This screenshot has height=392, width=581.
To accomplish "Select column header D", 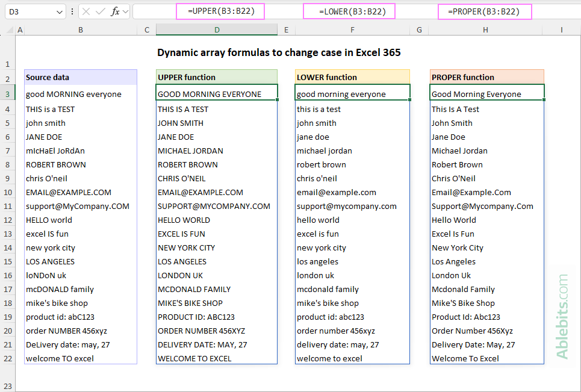I will 217,29.
